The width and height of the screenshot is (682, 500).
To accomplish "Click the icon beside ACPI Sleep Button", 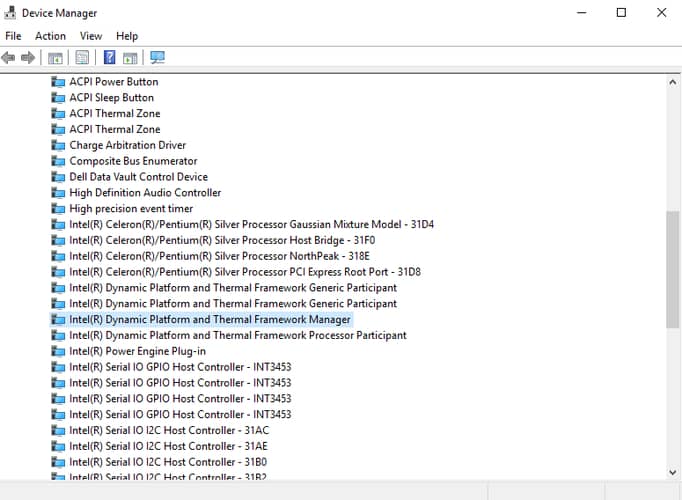I will [58, 97].
